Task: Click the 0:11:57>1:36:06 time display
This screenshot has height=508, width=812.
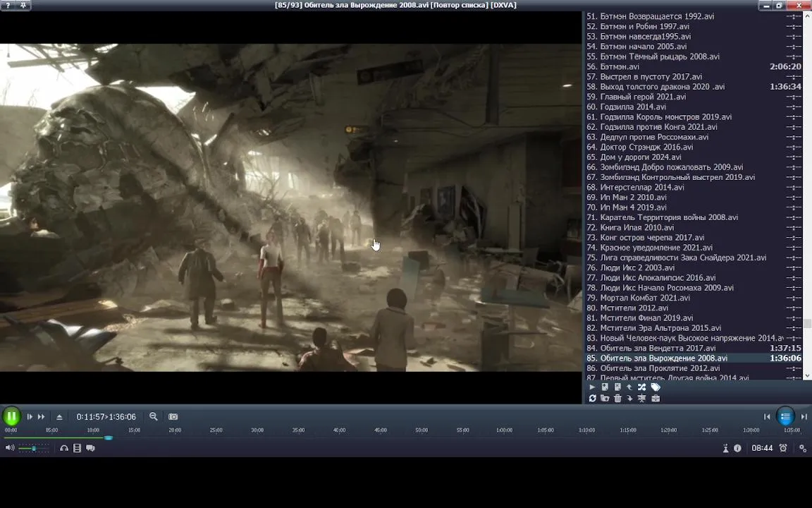Action: click(x=106, y=417)
